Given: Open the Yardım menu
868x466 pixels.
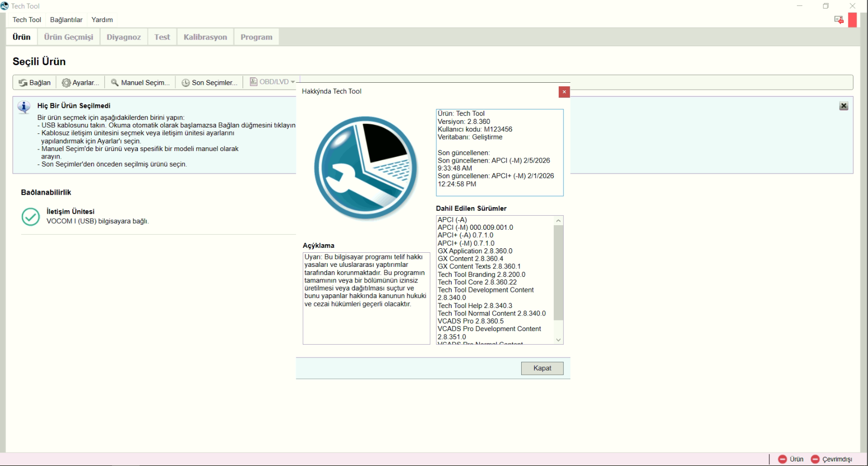Looking at the screenshot, I should pyautogui.click(x=102, y=20).
